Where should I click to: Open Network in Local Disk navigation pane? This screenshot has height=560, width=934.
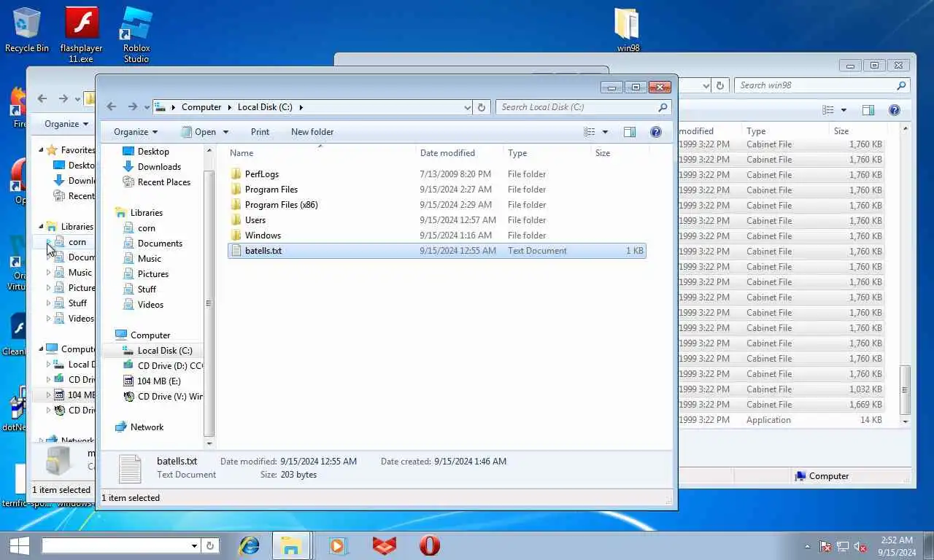click(x=147, y=427)
